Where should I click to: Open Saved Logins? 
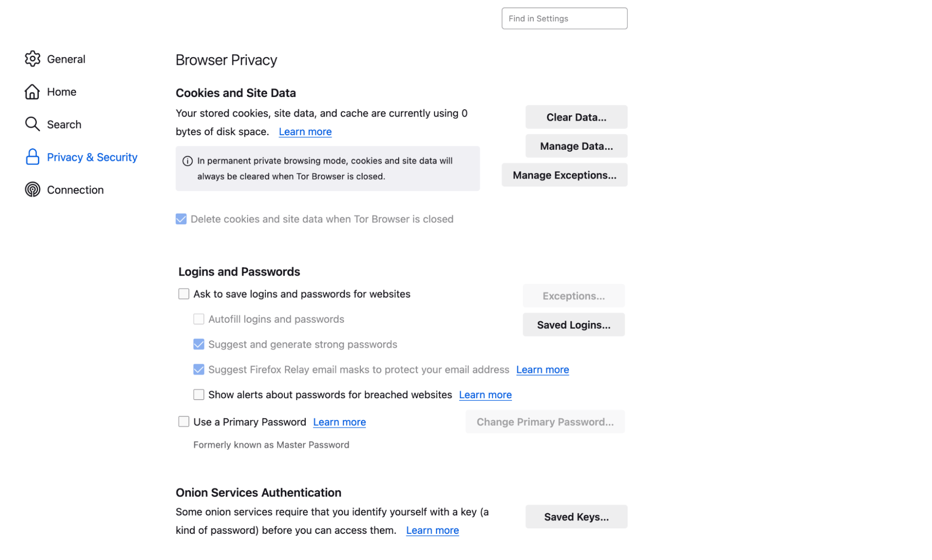(573, 325)
